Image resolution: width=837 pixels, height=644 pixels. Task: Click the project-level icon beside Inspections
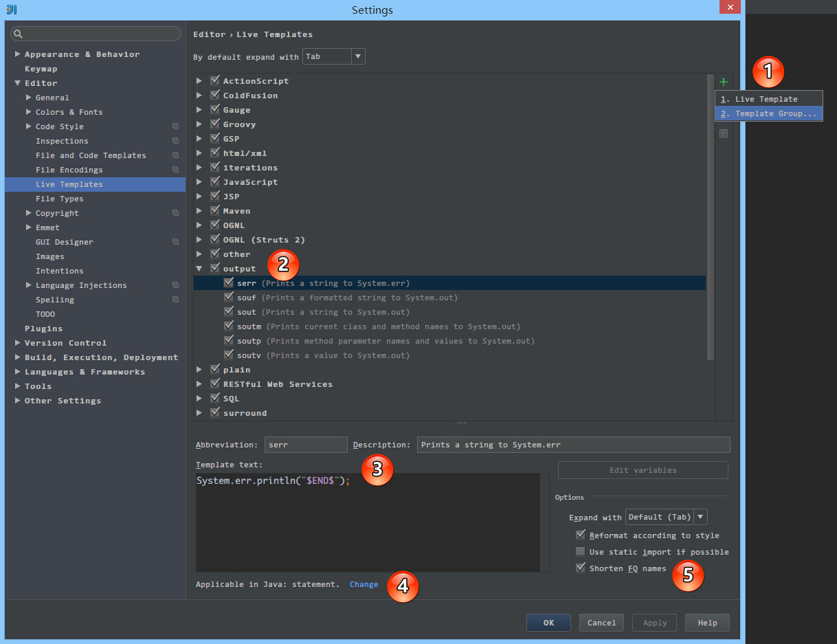[x=175, y=141]
